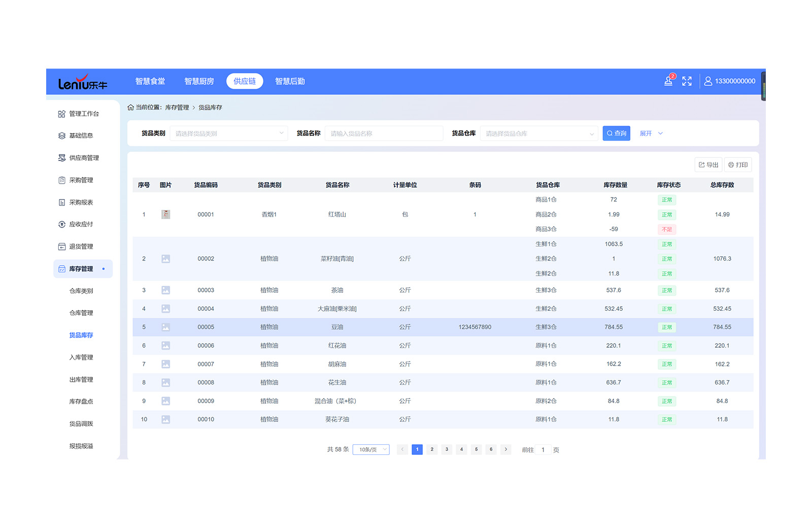812x528 pixels.
Task: Click the 菜籽油[青油] name cell
Action: tap(337, 259)
